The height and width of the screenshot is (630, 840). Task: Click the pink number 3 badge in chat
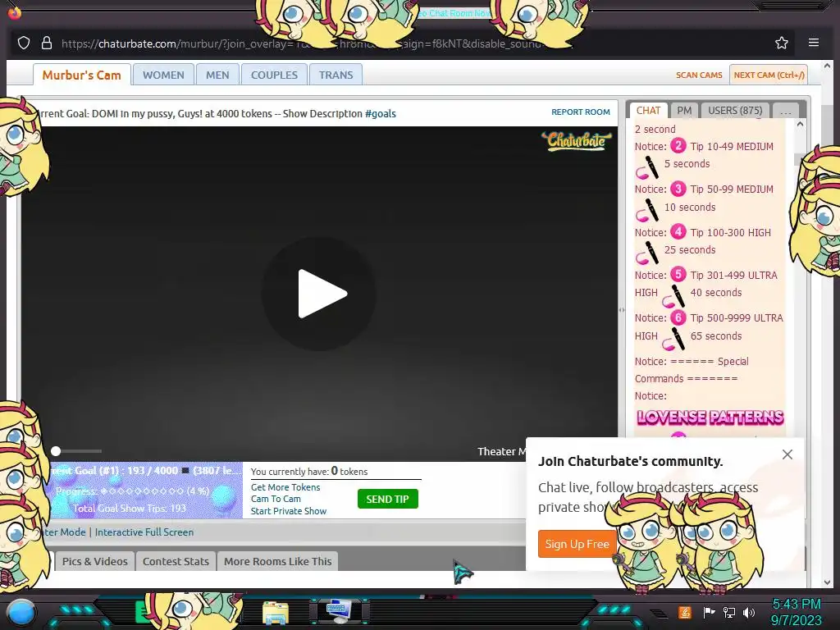click(678, 189)
